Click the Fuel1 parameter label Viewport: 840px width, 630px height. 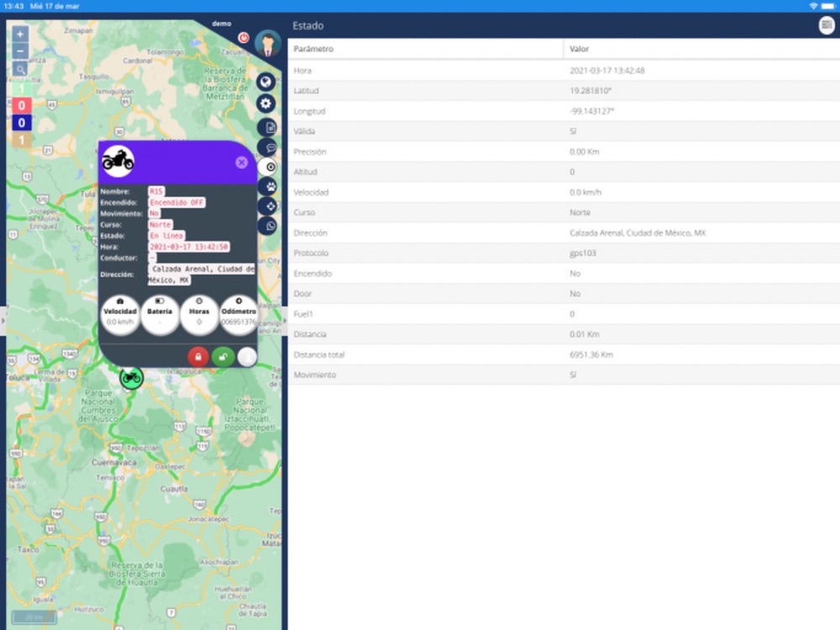pos(303,314)
